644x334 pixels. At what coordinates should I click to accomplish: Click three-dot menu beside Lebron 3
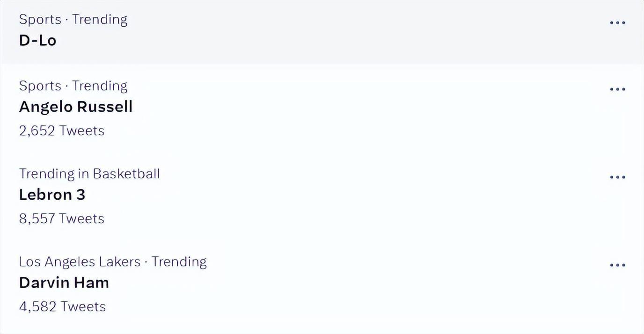point(617,177)
